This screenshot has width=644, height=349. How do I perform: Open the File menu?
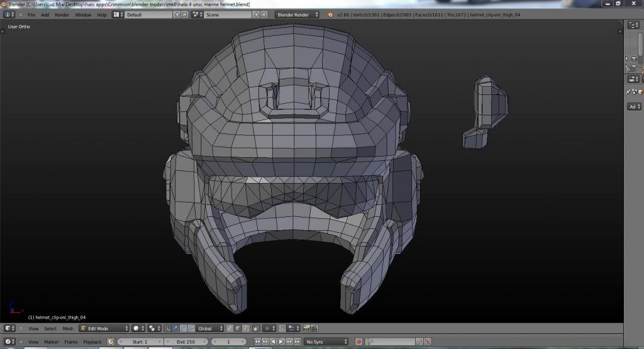31,15
